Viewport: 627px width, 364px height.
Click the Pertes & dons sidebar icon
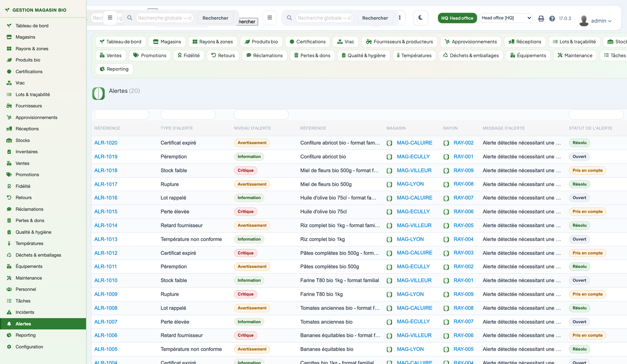pos(9,221)
